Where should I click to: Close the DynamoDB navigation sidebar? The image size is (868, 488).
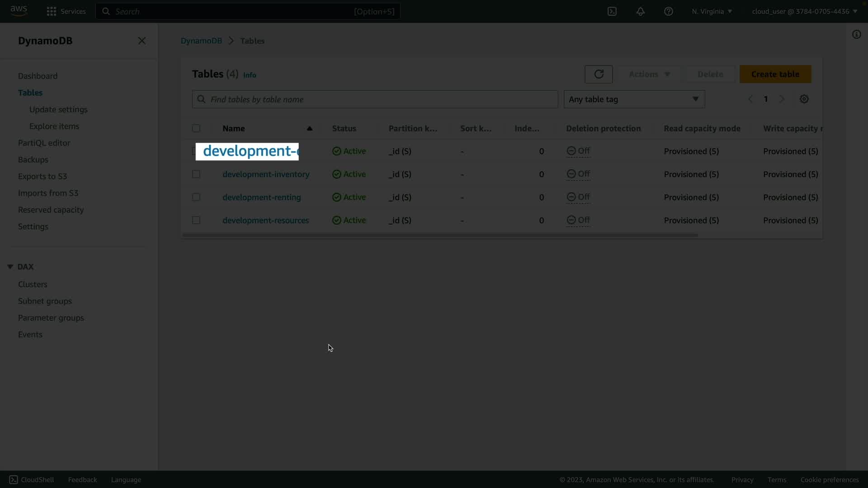[142, 41]
